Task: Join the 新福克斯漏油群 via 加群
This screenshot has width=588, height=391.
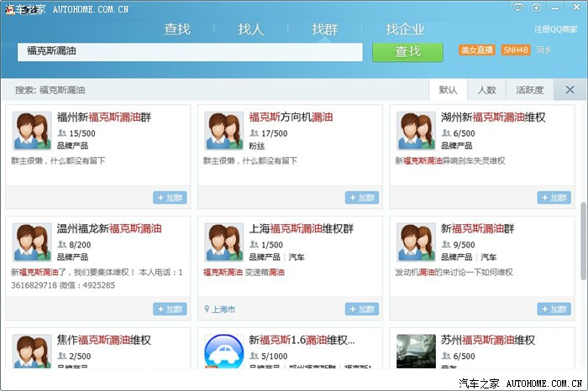Action: 554,310
